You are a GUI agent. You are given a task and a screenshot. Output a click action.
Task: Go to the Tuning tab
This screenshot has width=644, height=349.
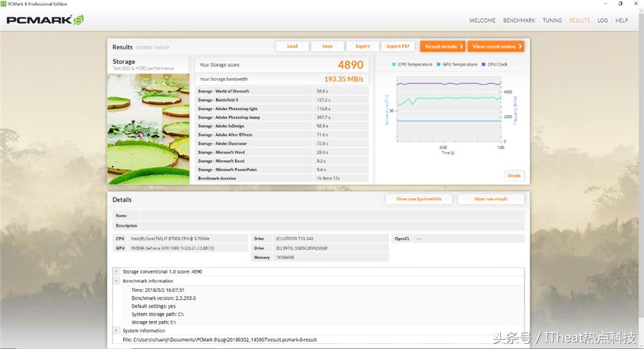point(552,21)
